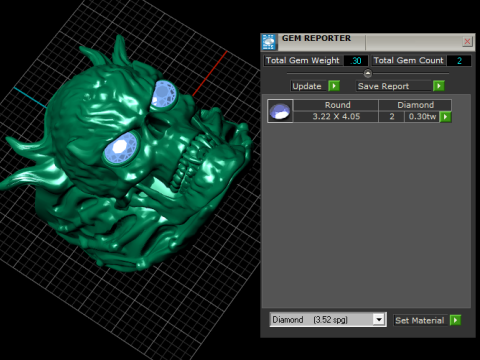480x360 pixels.
Task: Click the Update button
Action: 309,86
